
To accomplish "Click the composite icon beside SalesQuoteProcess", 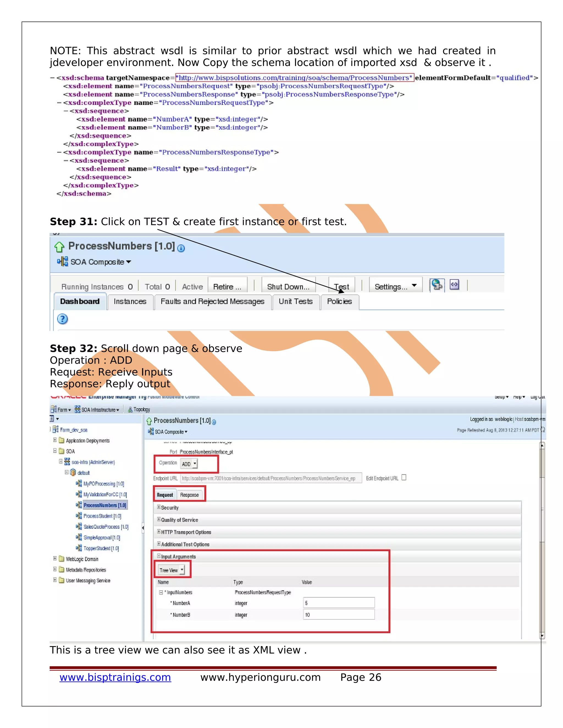I will click(x=79, y=526).
